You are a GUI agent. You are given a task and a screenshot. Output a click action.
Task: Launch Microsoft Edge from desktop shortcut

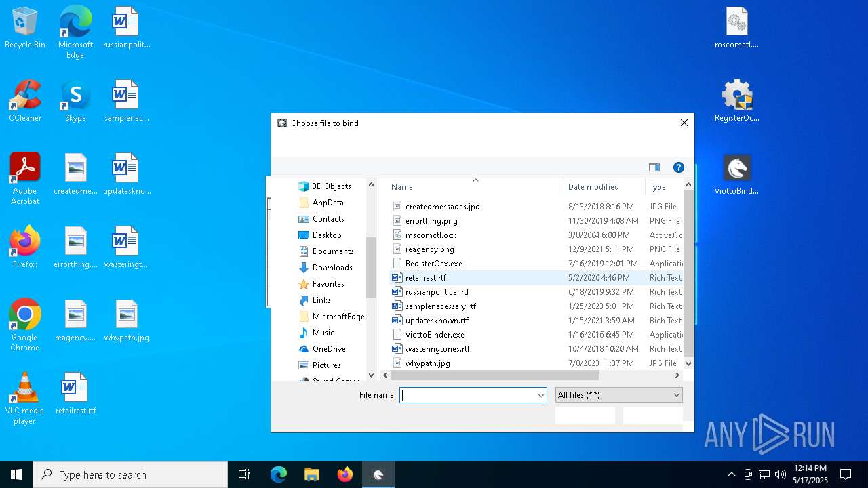pyautogui.click(x=75, y=32)
